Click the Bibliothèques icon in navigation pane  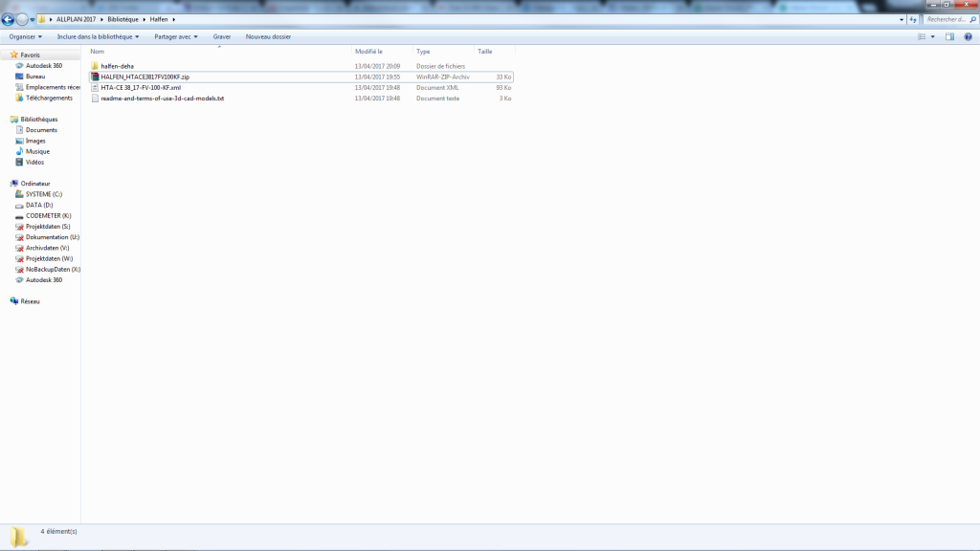click(x=13, y=120)
